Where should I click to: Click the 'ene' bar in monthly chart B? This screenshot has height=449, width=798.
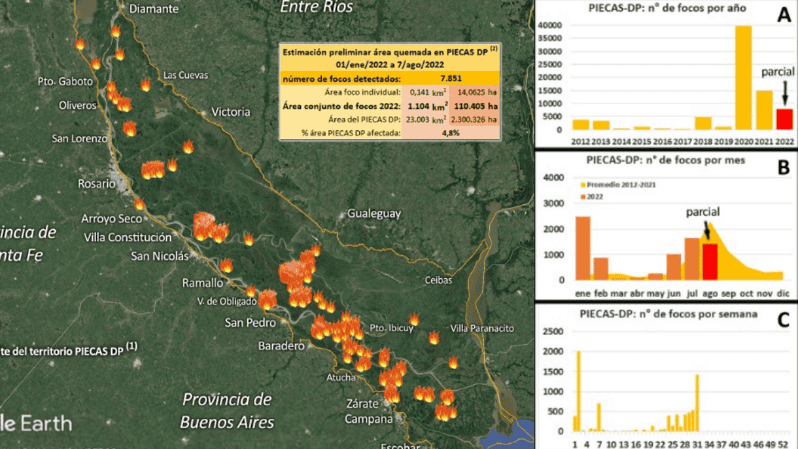(581, 248)
